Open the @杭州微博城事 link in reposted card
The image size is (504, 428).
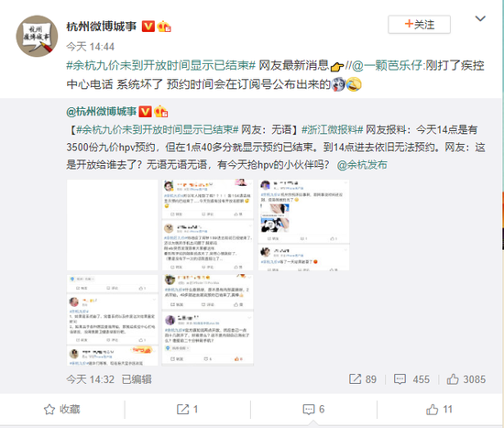[x=101, y=112]
